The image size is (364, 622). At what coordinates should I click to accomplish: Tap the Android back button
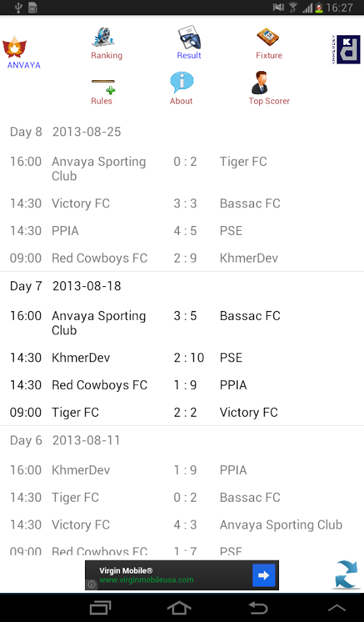coord(258,607)
